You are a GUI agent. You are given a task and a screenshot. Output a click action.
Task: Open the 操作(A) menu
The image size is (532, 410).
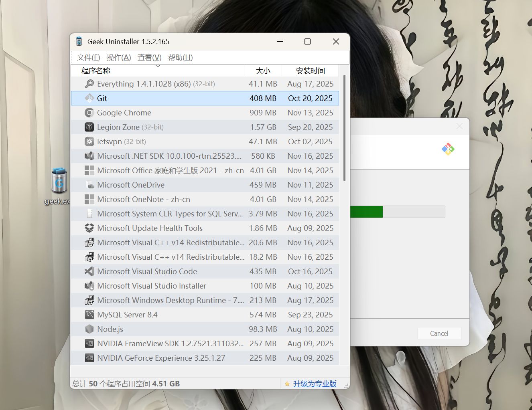click(x=119, y=57)
